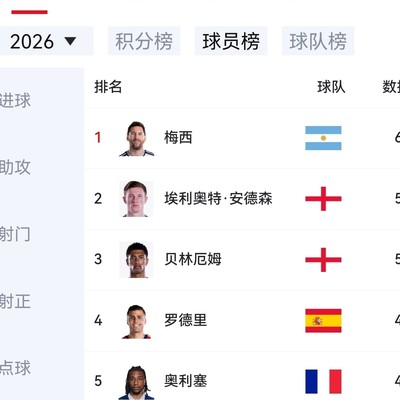Open the 球队榜 tab
Screen dimensions: 400x400
(x=318, y=41)
